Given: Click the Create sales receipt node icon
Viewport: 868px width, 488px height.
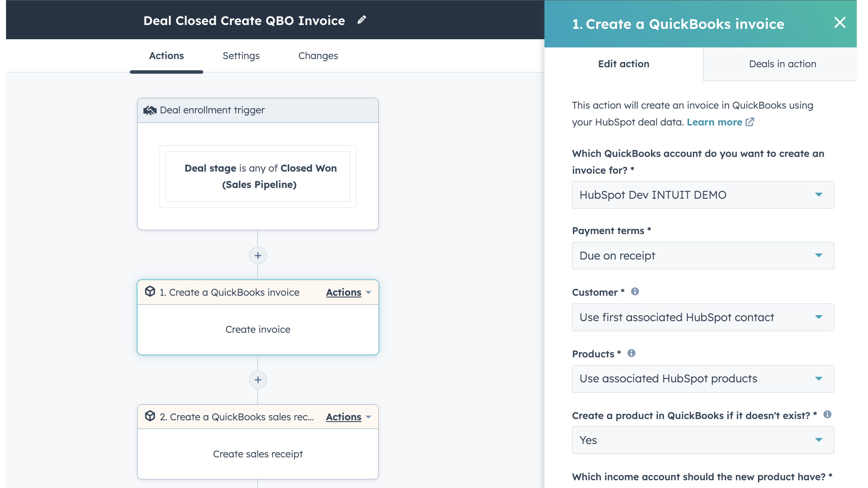Looking at the screenshot, I should tap(151, 416).
